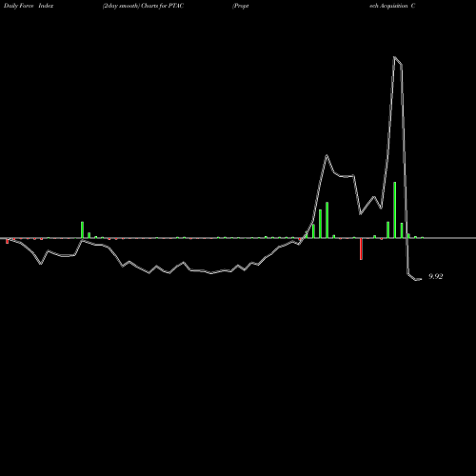This screenshot has height=476, width=476.
Task: Click the 'ech Acquisition C' header text
Action: pyautogui.click(x=392, y=6)
